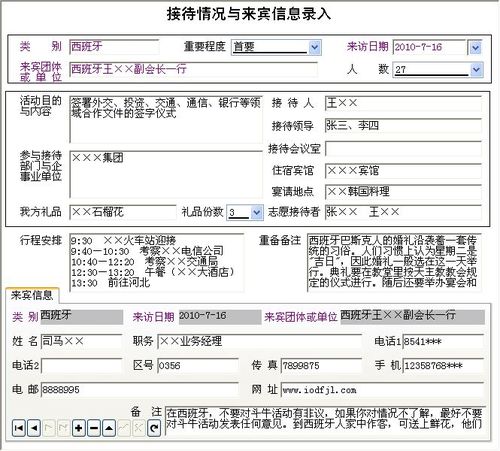
Task: Click the 住宿宾馆 field with ×××宾馆
Action: (403, 171)
